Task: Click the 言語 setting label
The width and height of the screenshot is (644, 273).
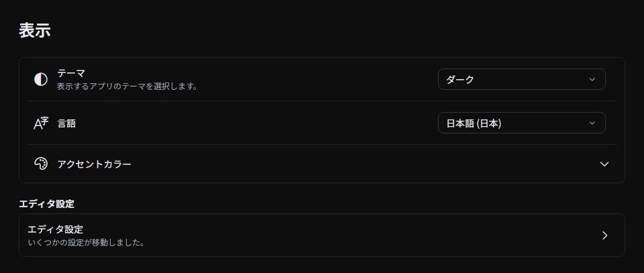Action: [66, 123]
